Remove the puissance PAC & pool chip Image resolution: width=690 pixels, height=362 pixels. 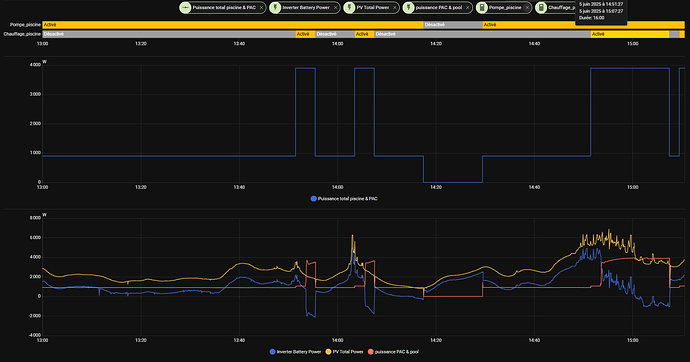coord(467,7)
